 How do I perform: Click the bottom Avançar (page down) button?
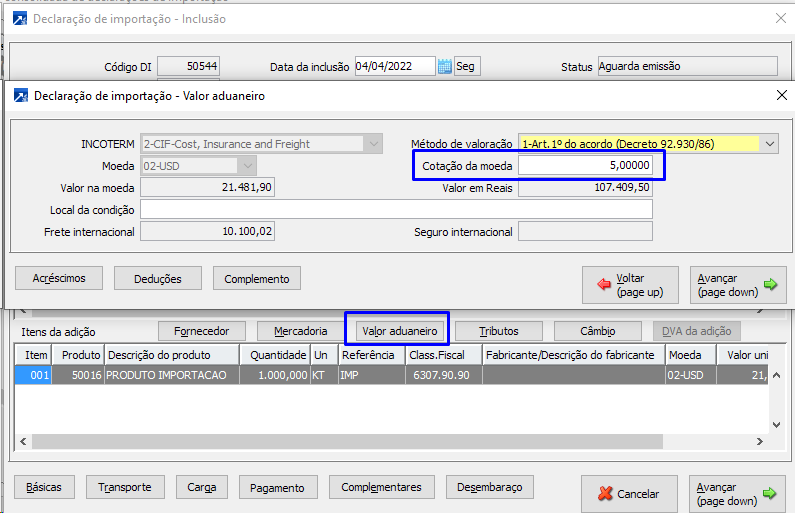(x=737, y=494)
